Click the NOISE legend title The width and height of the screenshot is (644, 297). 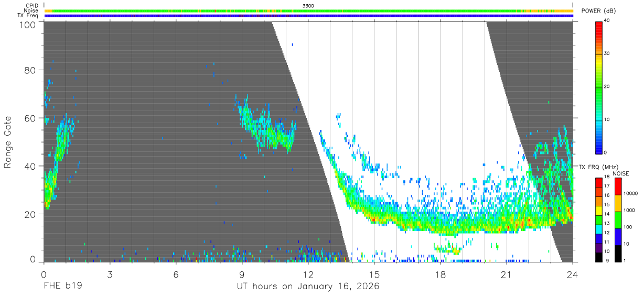point(620,173)
